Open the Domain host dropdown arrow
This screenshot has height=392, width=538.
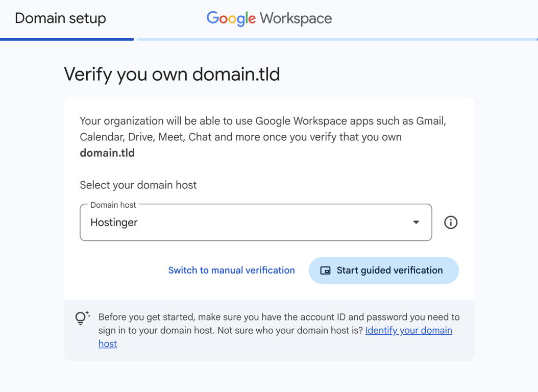coord(416,222)
